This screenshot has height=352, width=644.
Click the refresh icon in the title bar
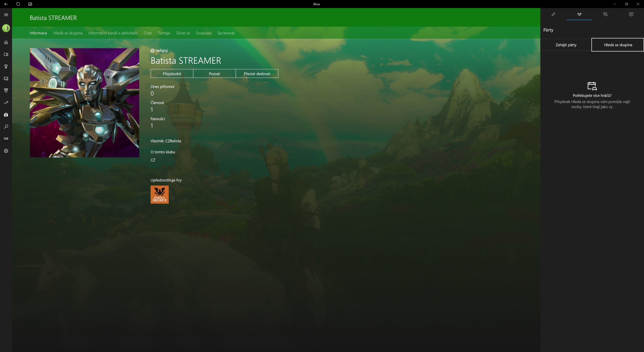click(18, 4)
